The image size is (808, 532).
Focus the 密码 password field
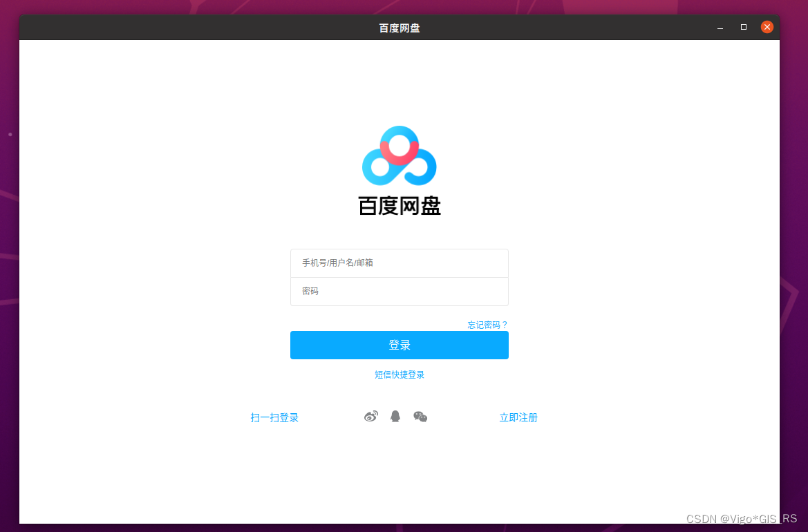(x=400, y=291)
